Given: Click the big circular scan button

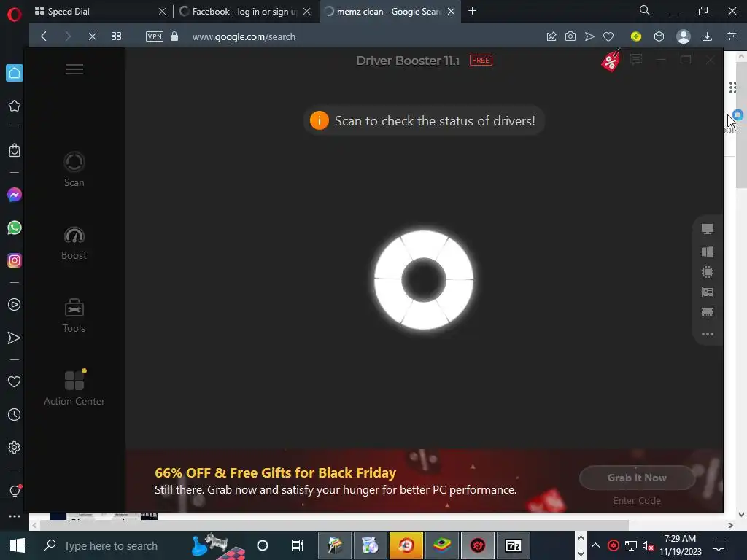Looking at the screenshot, I should [x=424, y=280].
